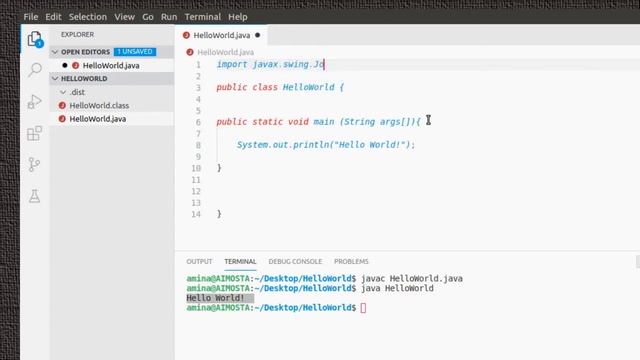Image resolution: width=640 pixels, height=360 pixels.
Task: Click the public static void main line
Action: tap(318, 122)
